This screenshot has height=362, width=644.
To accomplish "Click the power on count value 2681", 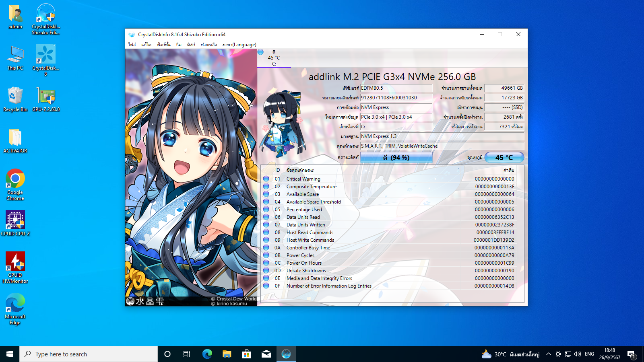I will pos(504,117).
